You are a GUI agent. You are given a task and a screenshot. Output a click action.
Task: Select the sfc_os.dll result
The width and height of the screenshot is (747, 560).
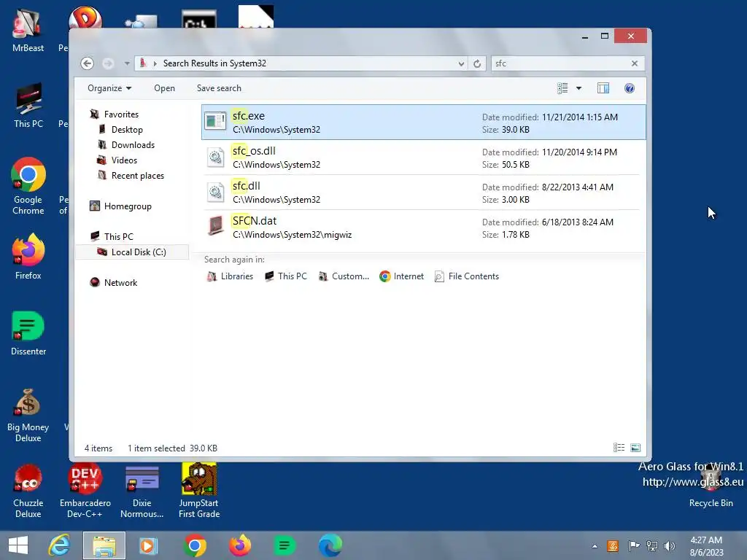pyautogui.click(x=423, y=157)
